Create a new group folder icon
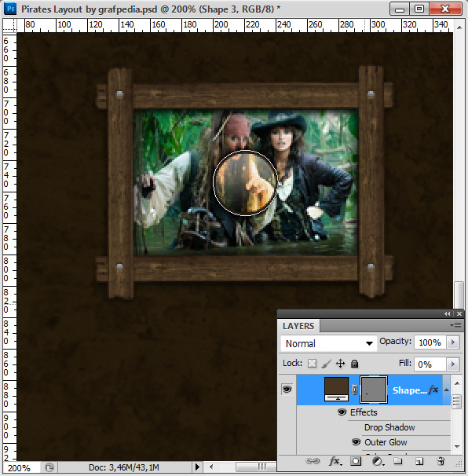The image size is (468, 476). [x=398, y=461]
